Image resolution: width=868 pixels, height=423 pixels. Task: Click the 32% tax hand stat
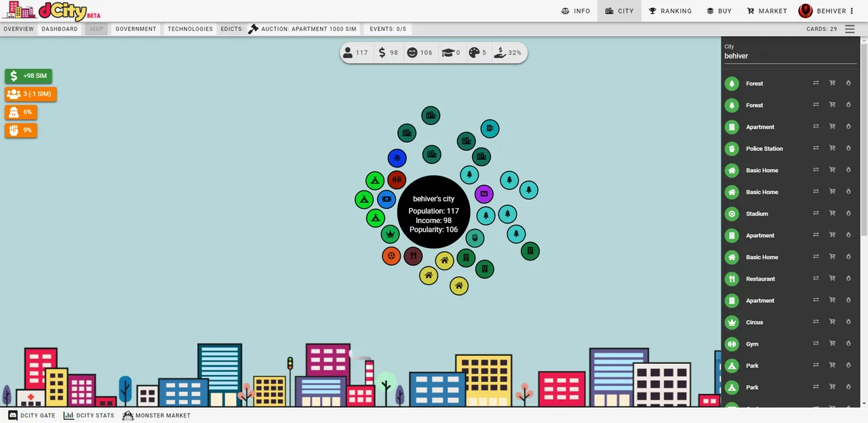pos(508,53)
